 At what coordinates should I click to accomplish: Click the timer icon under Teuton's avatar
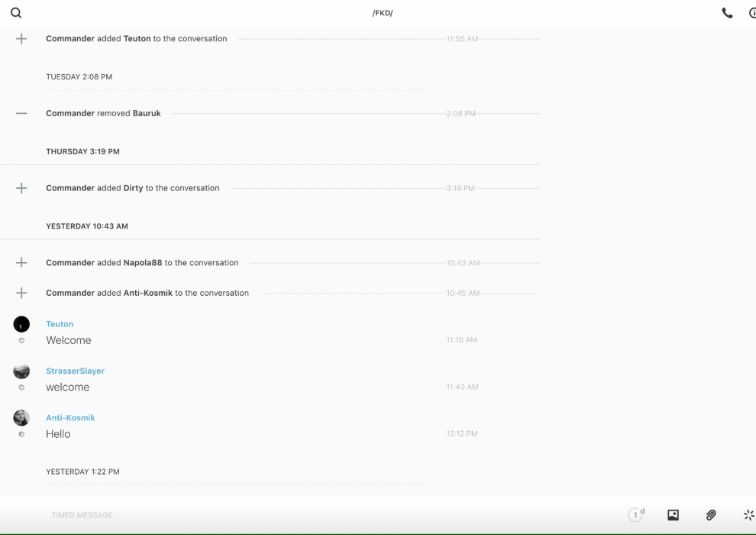click(x=21, y=341)
